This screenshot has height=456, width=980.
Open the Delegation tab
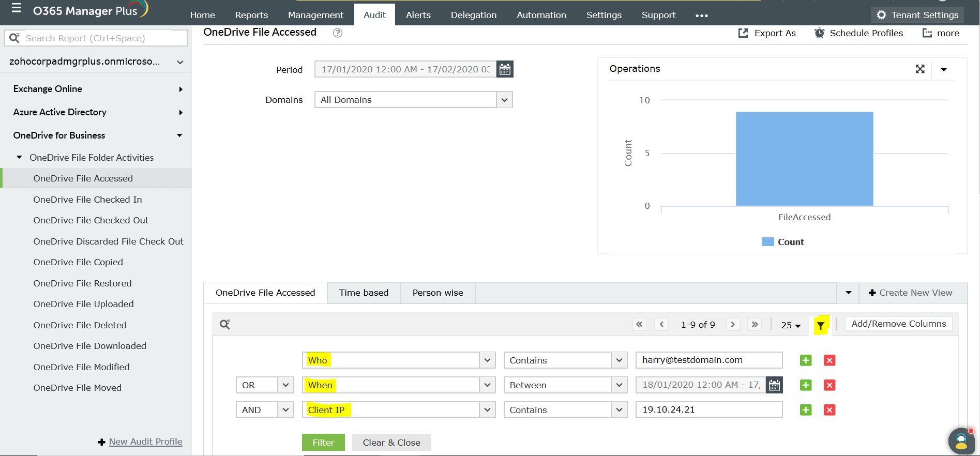[474, 15]
